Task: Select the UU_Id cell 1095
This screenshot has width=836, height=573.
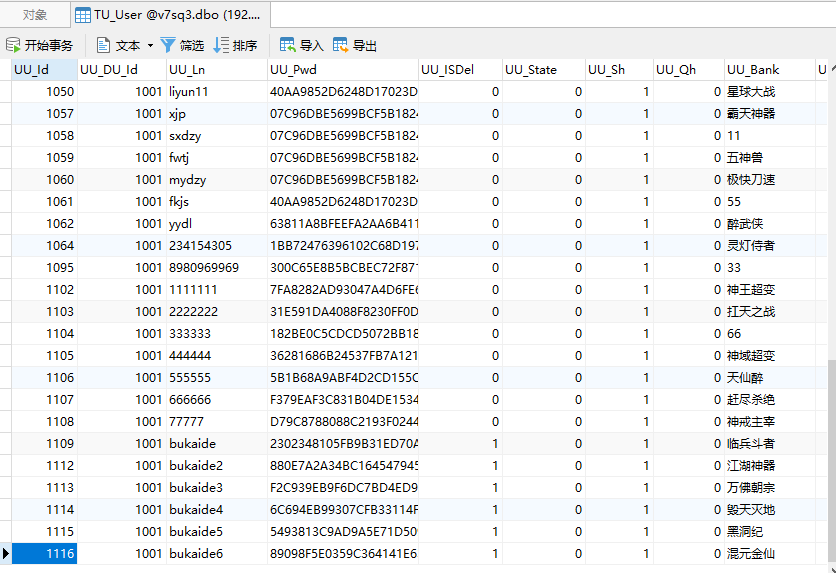Action: click(45, 268)
